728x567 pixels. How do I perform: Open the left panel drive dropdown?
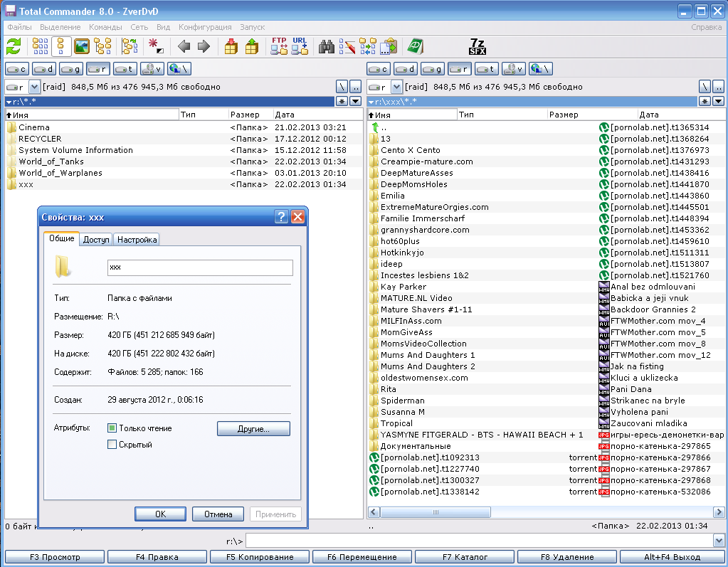coord(33,87)
